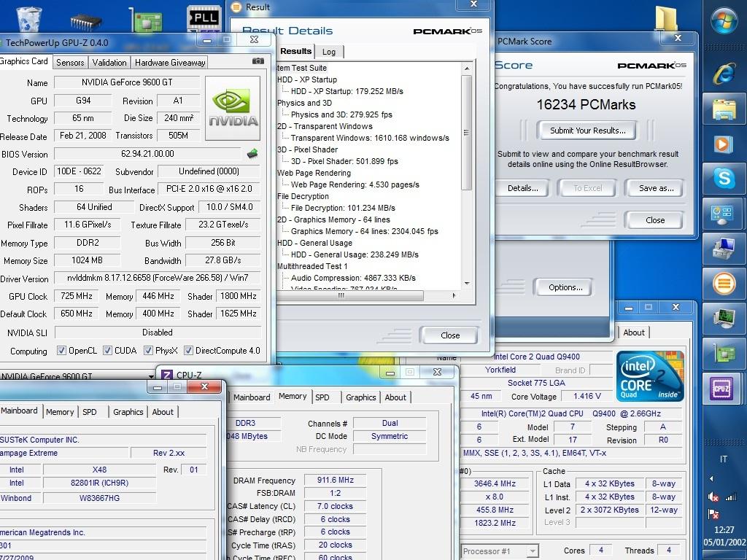Click the muted volume tray icon

pos(713,497)
